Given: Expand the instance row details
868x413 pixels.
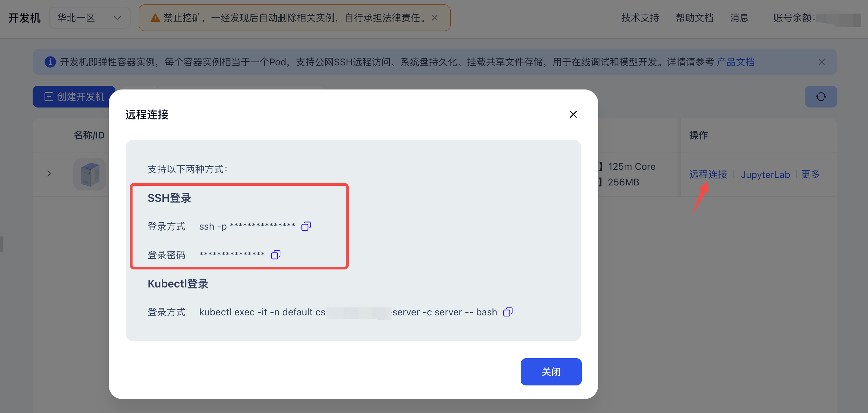Looking at the screenshot, I should click(x=49, y=174).
